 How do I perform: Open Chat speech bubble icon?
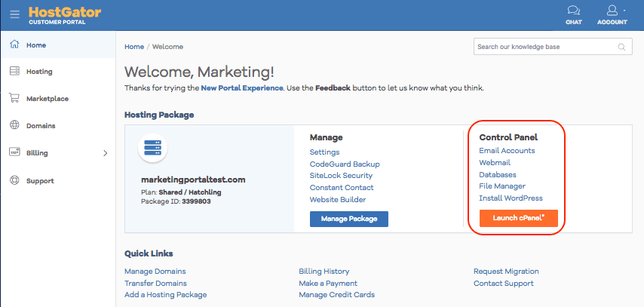click(x=573, y=11)
